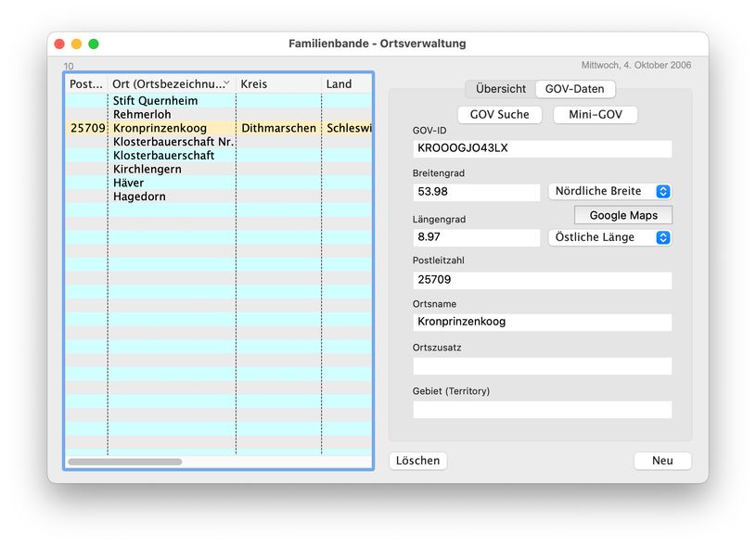The height and width of the screenshot is (546, 756).
Task: Click the empty Ortszusatz field
Action: (542, 366)
